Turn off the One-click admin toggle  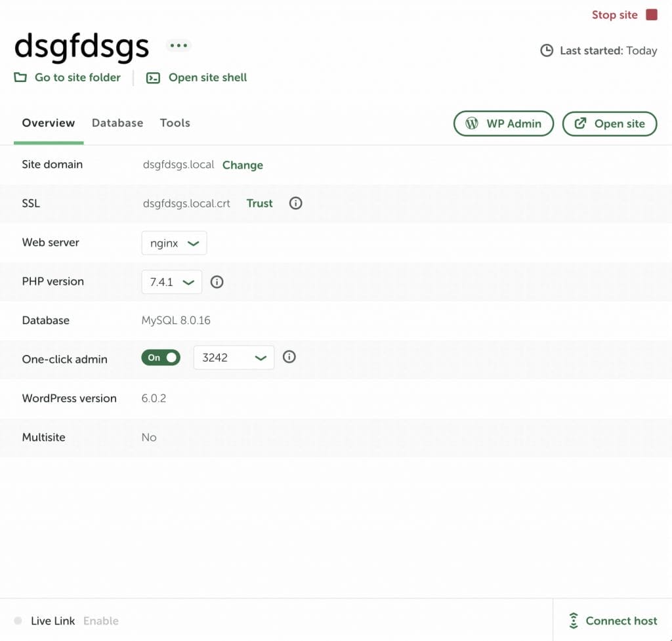click(161, 358)
